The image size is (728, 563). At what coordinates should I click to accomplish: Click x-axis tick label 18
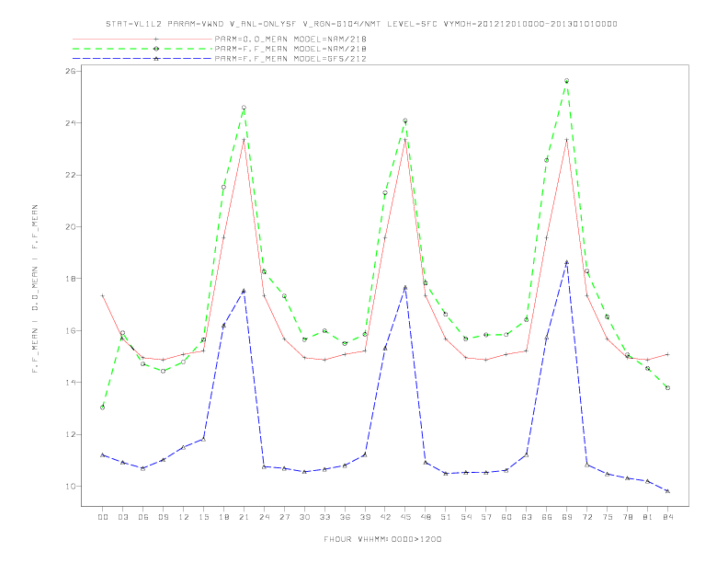click(x=223, y=517)
